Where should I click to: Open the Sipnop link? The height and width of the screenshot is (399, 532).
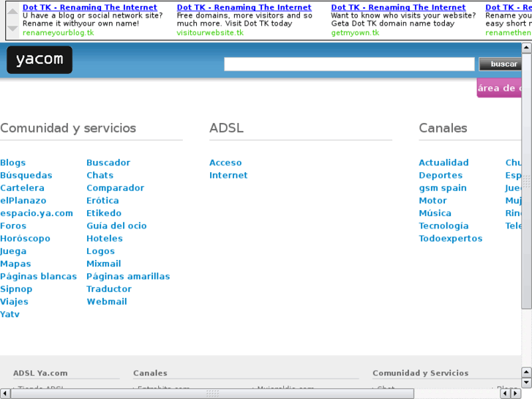[16, 289]
